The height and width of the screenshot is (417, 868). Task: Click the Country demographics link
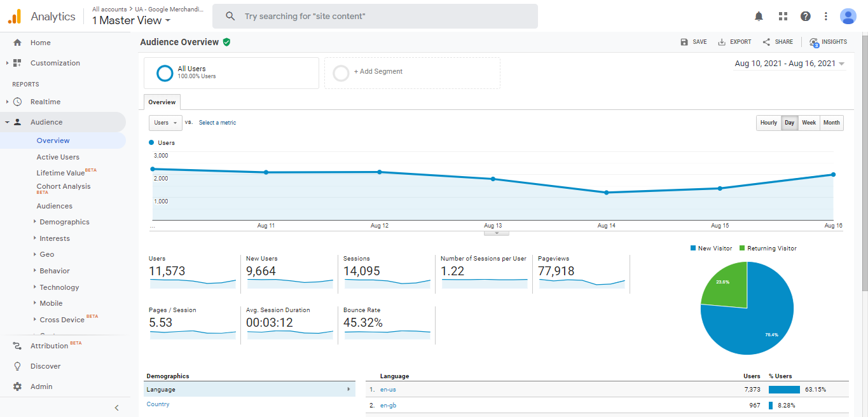pos(158,404)
